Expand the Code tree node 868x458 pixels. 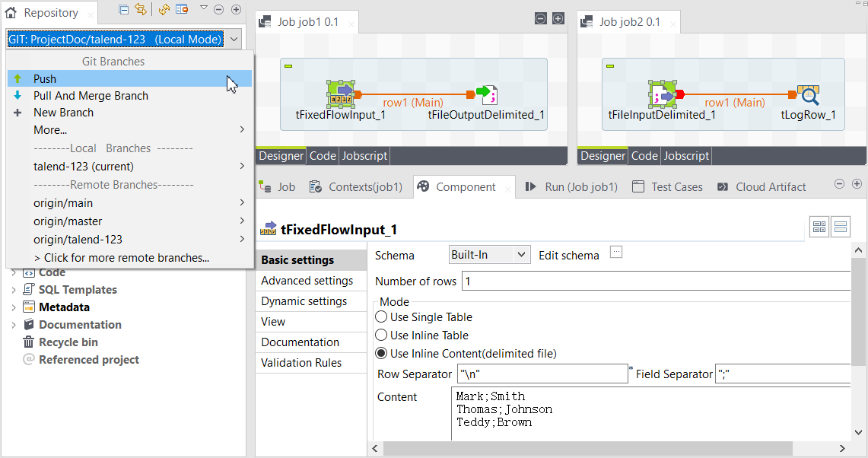(14, 272)
